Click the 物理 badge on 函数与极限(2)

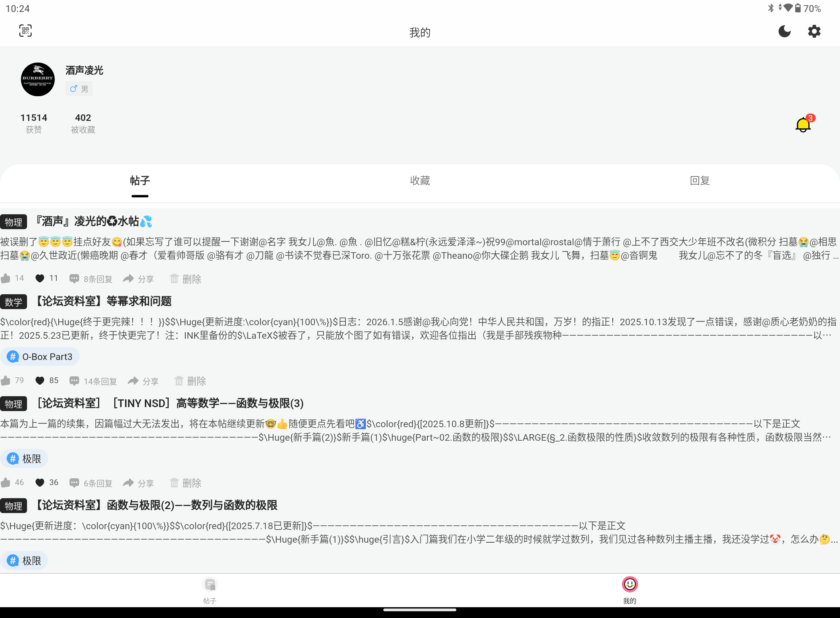[x=14, y=506]
